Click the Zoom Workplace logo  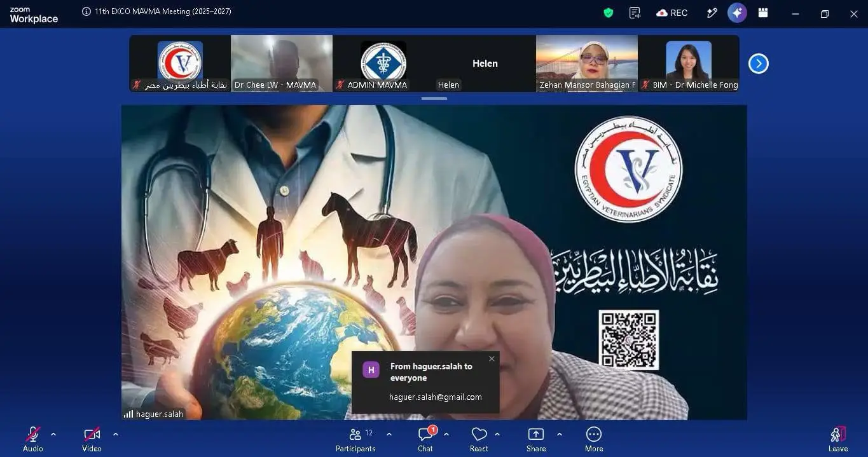point(34,15)
